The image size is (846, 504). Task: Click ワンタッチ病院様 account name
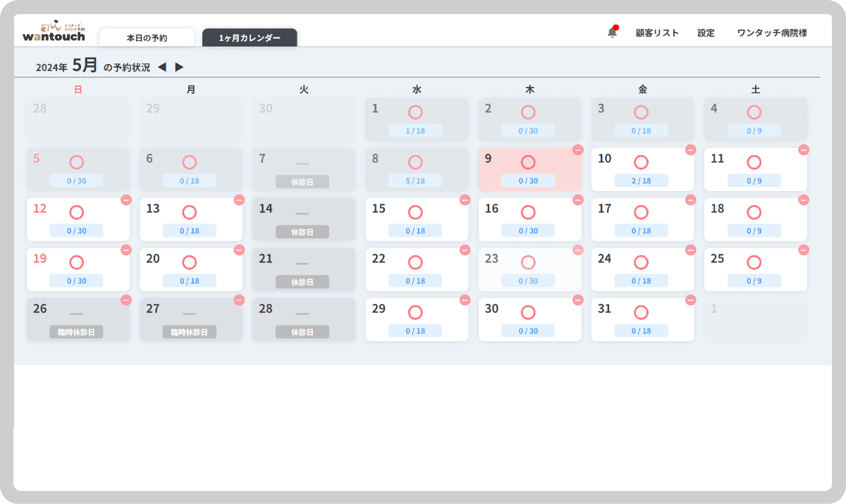(x=771, y=33)
